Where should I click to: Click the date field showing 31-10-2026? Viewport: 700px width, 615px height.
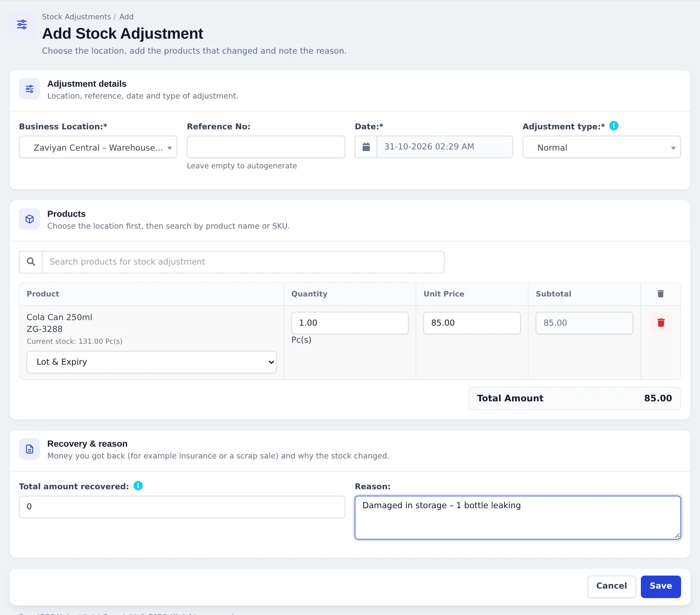click(x=445, y=147)
